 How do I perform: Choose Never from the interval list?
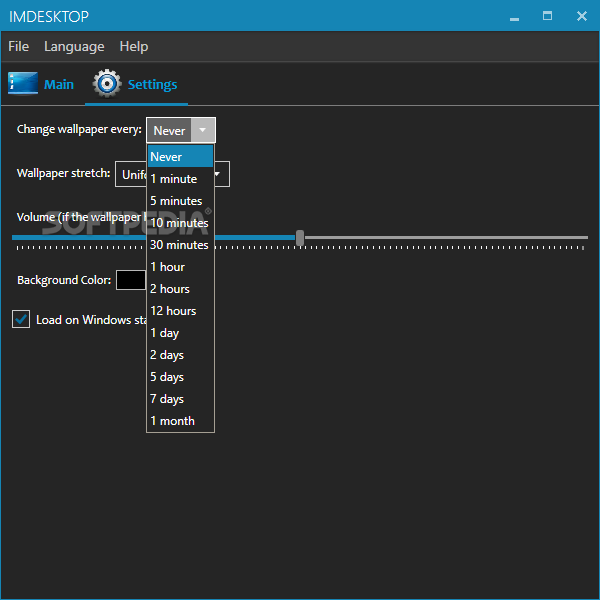pos(180,157)
